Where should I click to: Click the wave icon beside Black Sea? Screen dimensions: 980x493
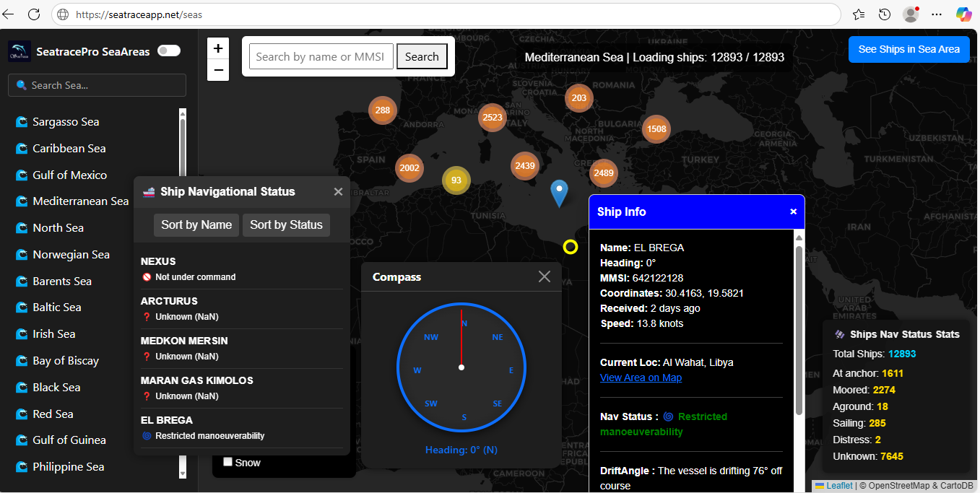click(x=22, y=388)
